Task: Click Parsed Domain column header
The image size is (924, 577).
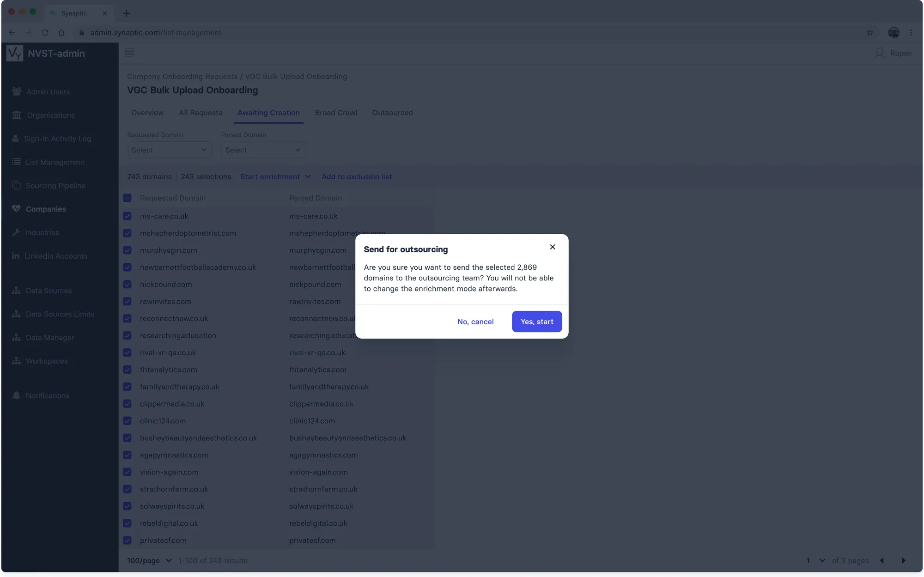Action: coord(316,198)
